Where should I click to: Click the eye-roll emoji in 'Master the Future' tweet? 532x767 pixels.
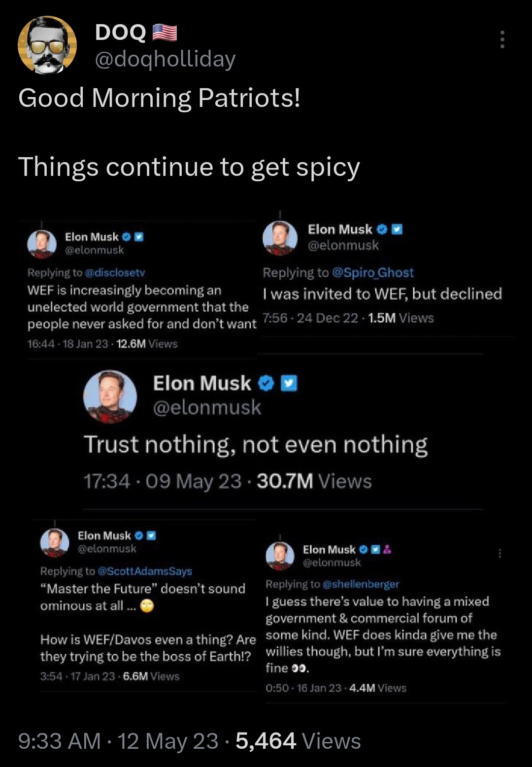tap(147, 606)
